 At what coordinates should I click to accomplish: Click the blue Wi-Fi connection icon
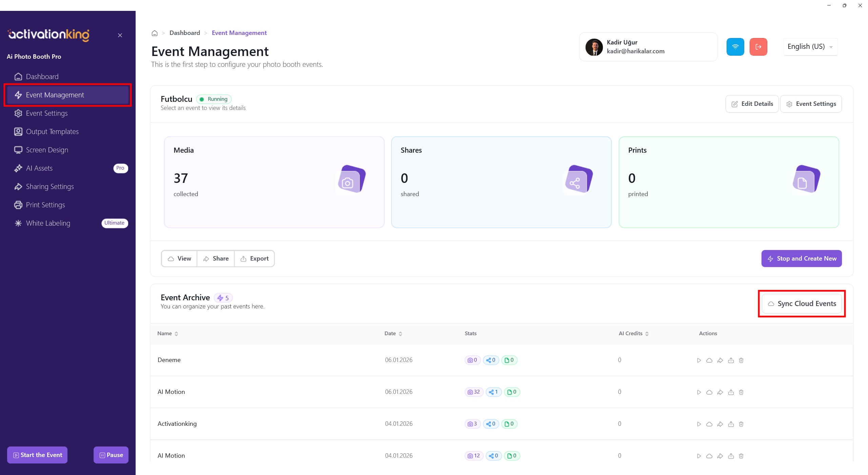(735, 47)
